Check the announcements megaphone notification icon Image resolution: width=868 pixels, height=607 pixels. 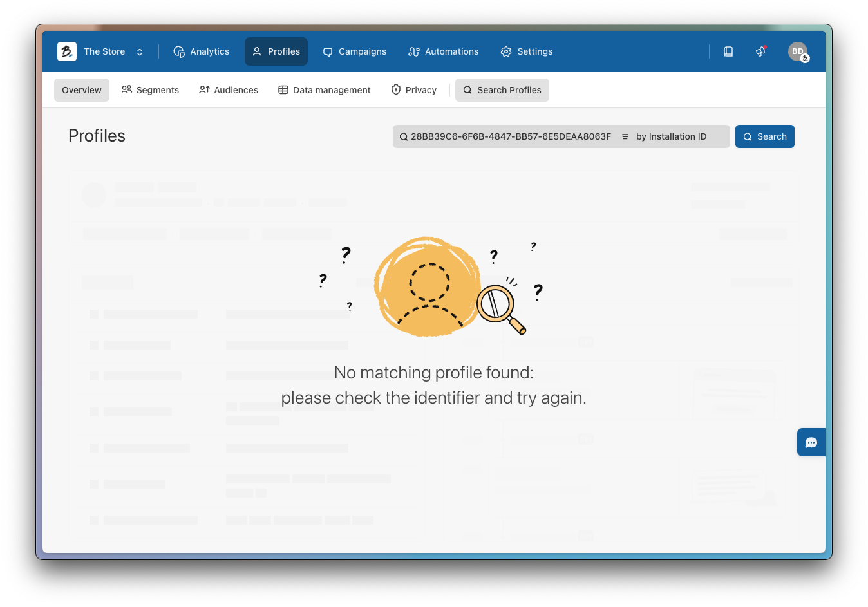[760, 51]
